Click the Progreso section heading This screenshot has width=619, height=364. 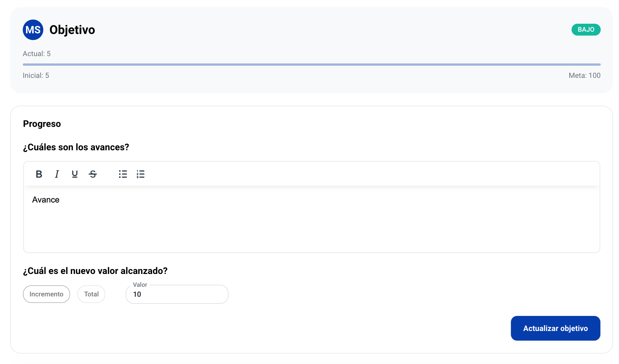(42, 124)
